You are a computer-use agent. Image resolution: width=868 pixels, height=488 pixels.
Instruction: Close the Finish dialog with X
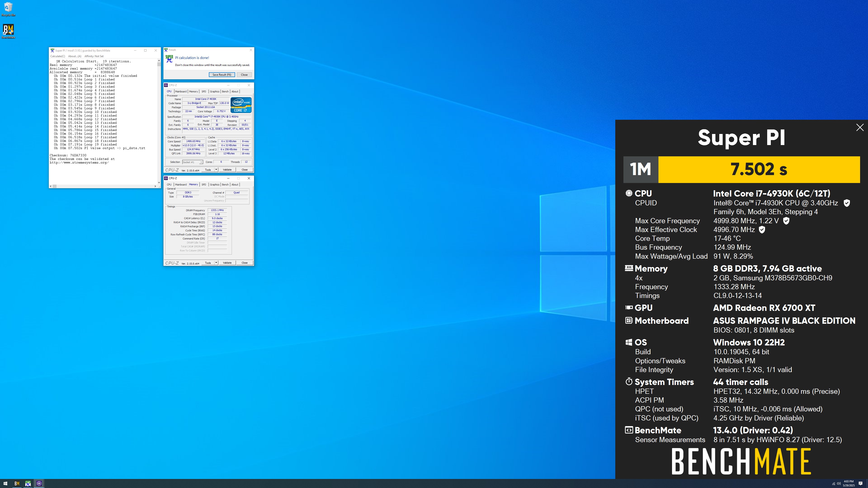pos(251,50)
